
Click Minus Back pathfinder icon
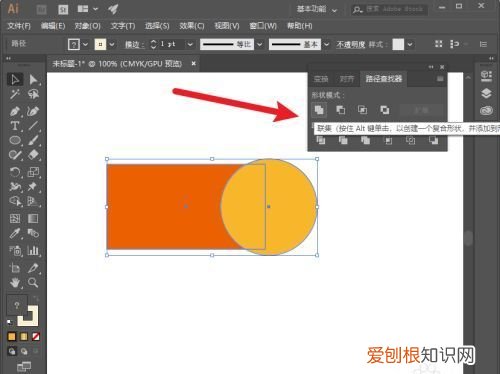pos(433,141)
